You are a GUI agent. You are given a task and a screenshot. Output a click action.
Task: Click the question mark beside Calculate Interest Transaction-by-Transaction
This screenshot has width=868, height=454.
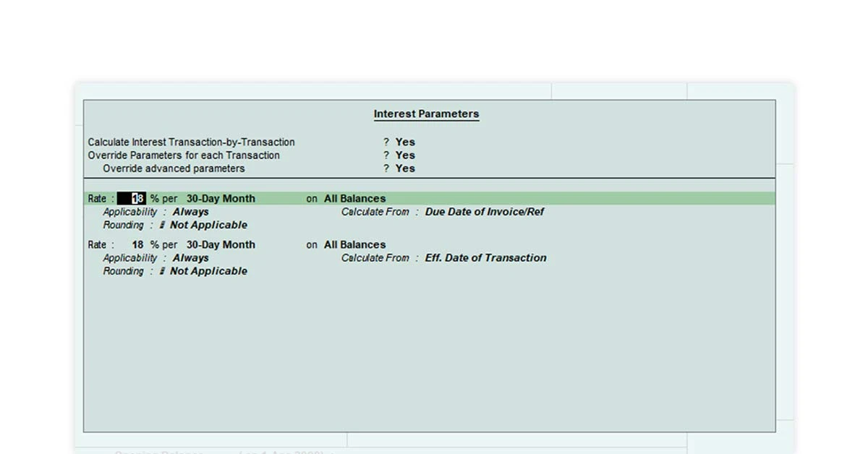386,142
